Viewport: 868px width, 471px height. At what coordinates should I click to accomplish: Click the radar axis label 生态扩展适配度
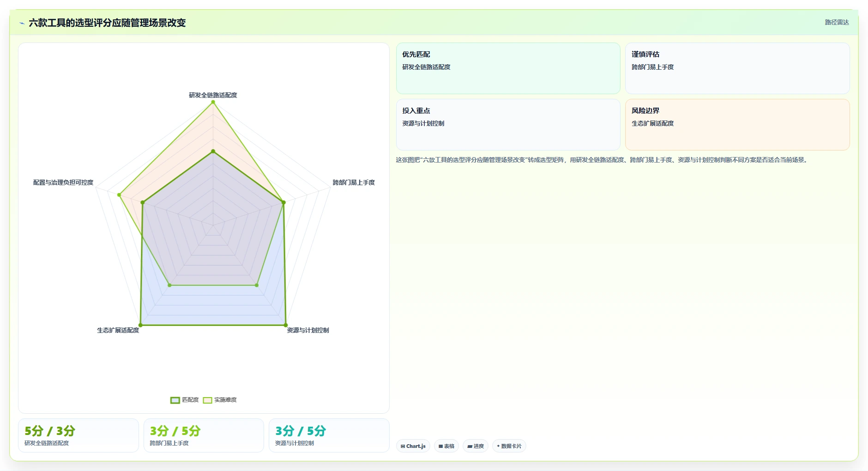pos(118,330)
